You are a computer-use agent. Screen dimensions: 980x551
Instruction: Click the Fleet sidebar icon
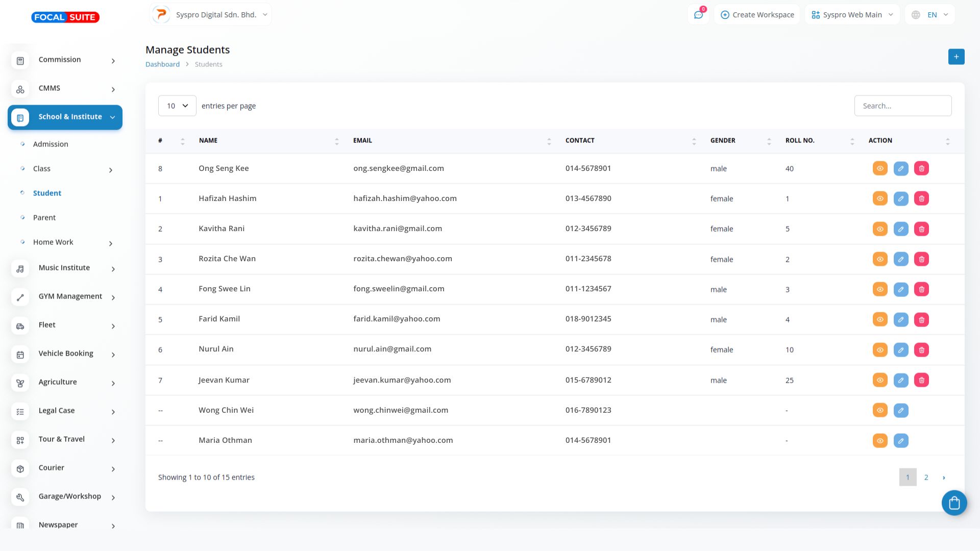point(20,325)
